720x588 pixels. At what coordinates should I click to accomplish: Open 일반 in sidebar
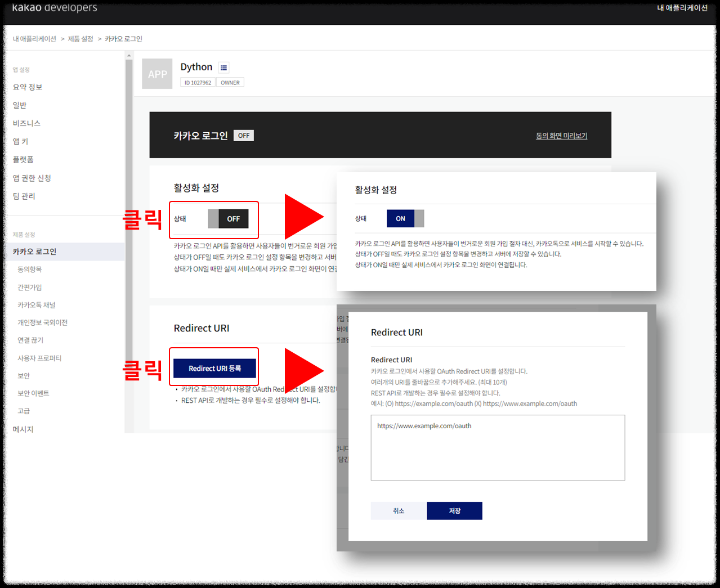click(x=20, y=105)
